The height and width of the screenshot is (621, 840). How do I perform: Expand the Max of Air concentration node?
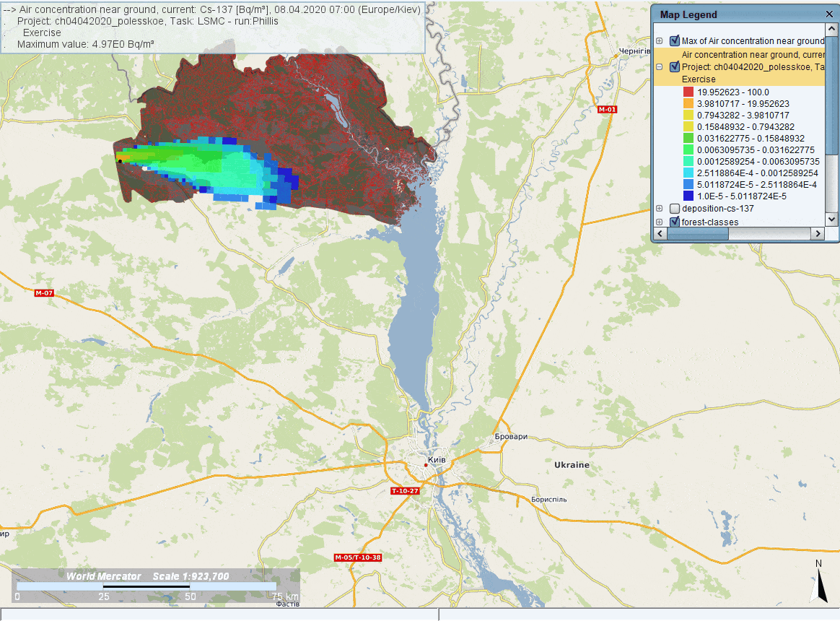pos(660,41)
